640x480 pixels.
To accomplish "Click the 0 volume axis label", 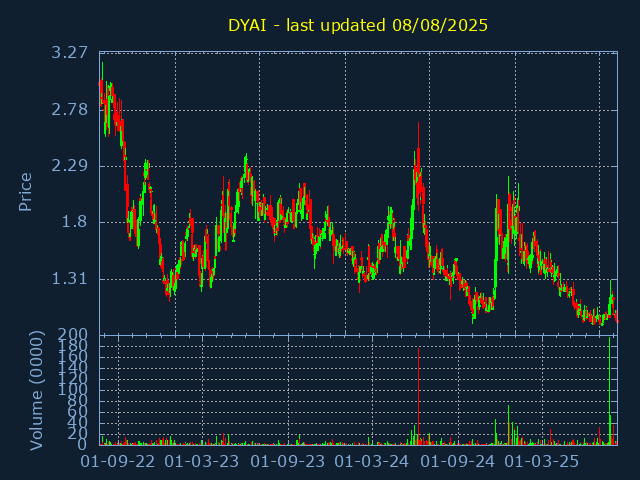I will 83,444.
